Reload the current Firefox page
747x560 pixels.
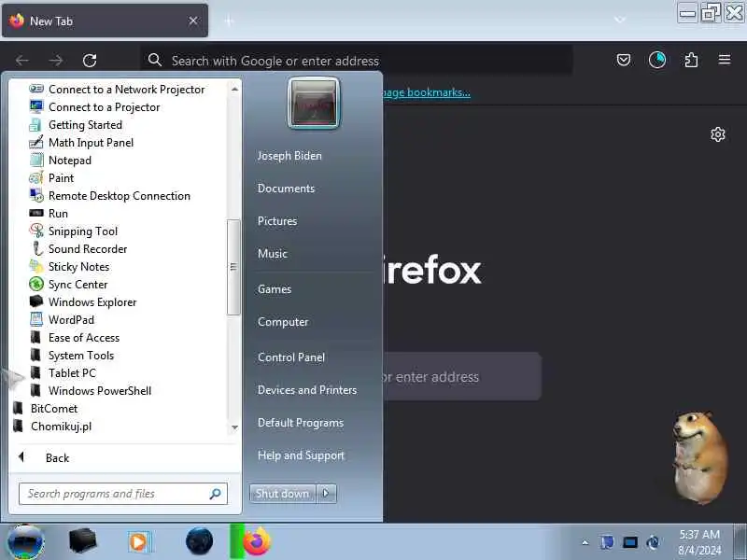click(x=90, y=61)
